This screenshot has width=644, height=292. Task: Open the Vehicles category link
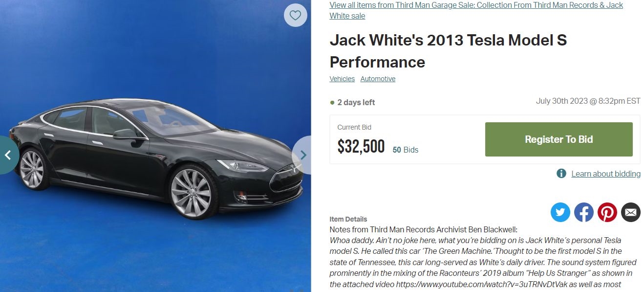pos(342,79)
